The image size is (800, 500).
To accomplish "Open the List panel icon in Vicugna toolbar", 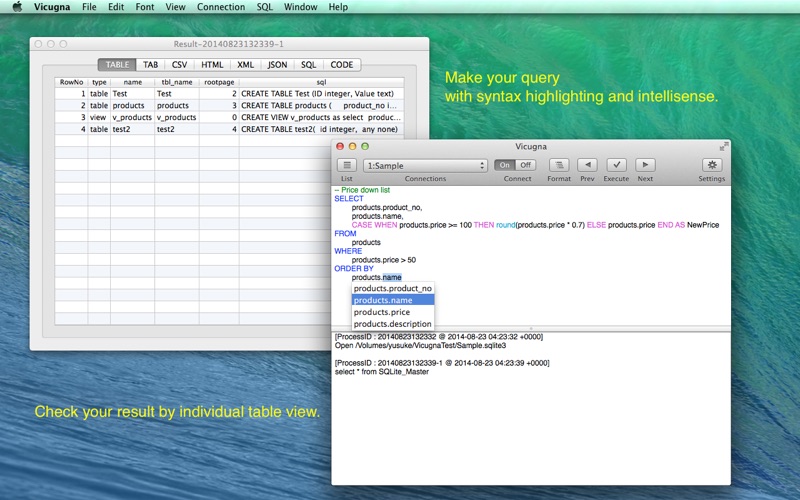I will pyautogui.click(x=347, y=165).
